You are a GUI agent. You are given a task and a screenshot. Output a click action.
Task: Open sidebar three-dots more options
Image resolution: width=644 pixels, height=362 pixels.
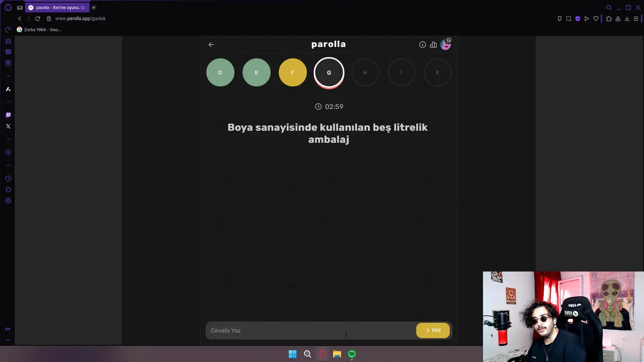pos(8,340)
